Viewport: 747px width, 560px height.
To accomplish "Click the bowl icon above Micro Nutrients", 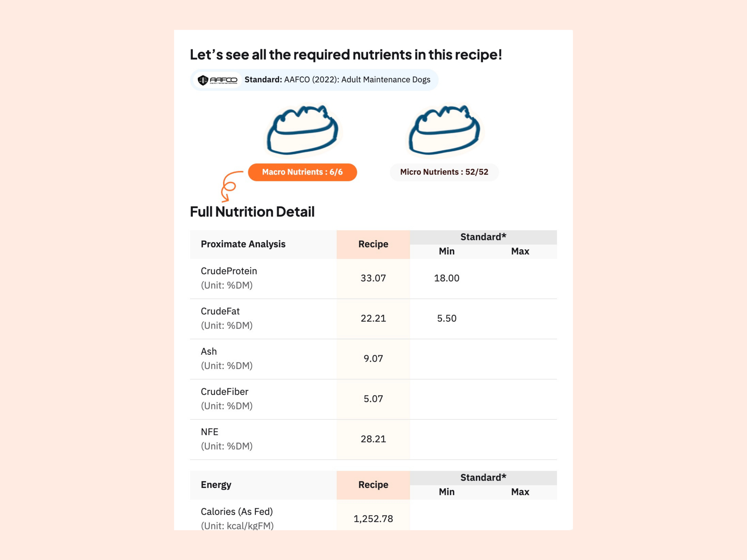I will [x=444, y=131].
